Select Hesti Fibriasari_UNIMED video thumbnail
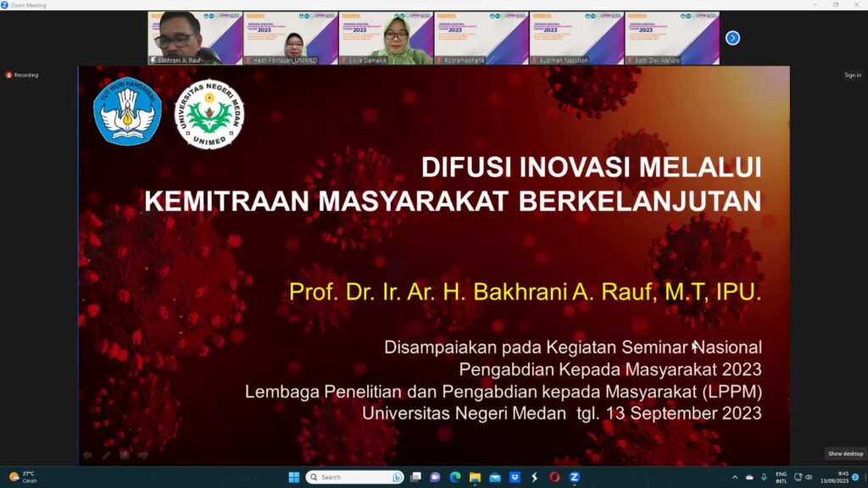Image resolution: width=868 pixels, height=488 pixels. [x=291, y=38]
